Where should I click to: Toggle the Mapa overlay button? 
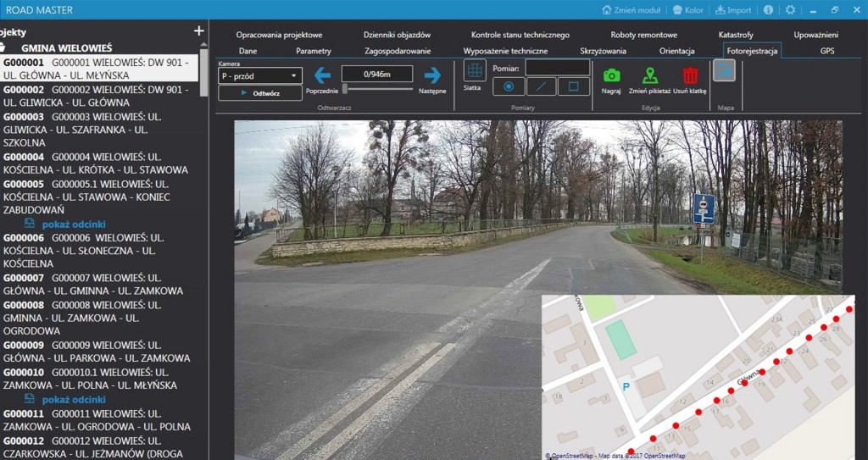coord(724,71)
